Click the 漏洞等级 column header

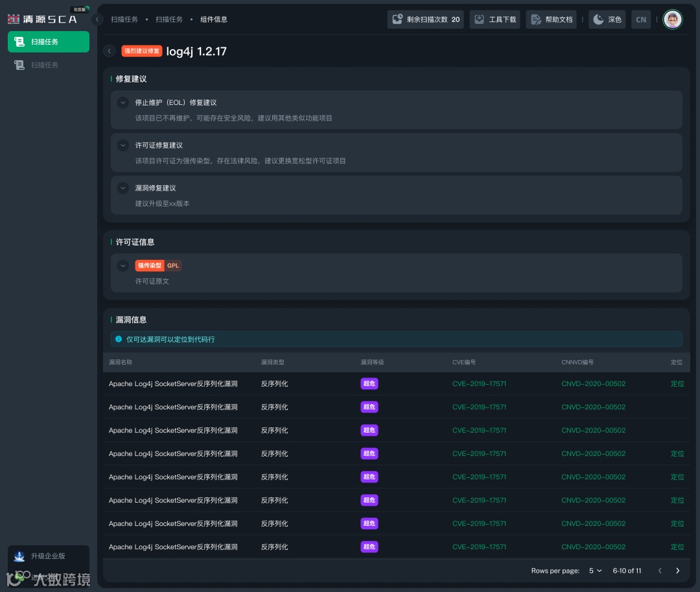pyautogui.click(x=372, y=362)
